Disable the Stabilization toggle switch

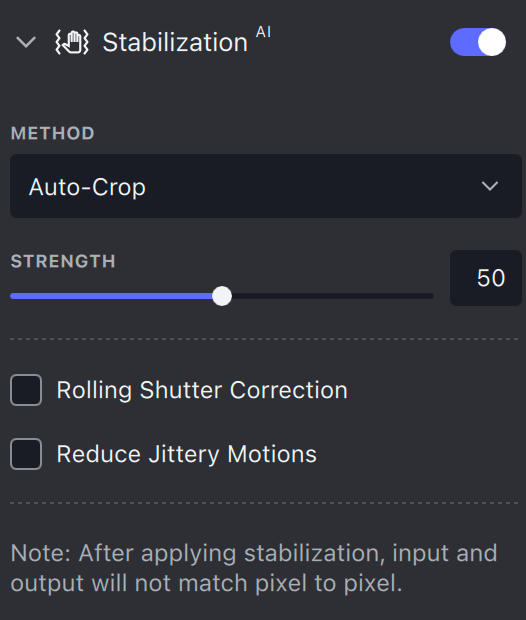(x=478, y=42)
